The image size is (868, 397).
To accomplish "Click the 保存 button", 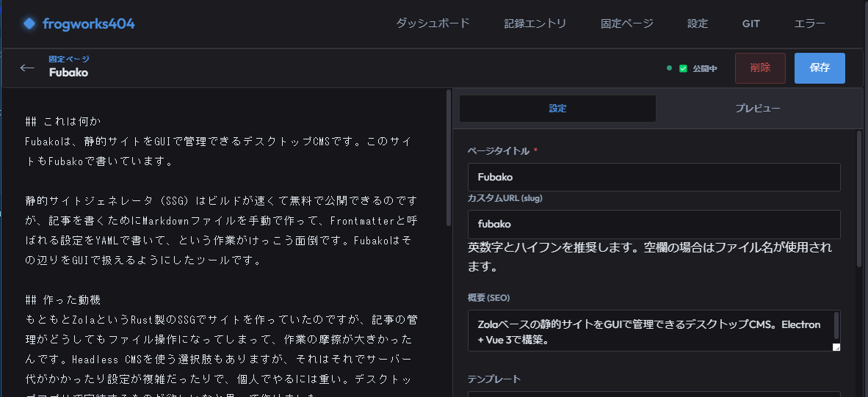I will 820,68.
